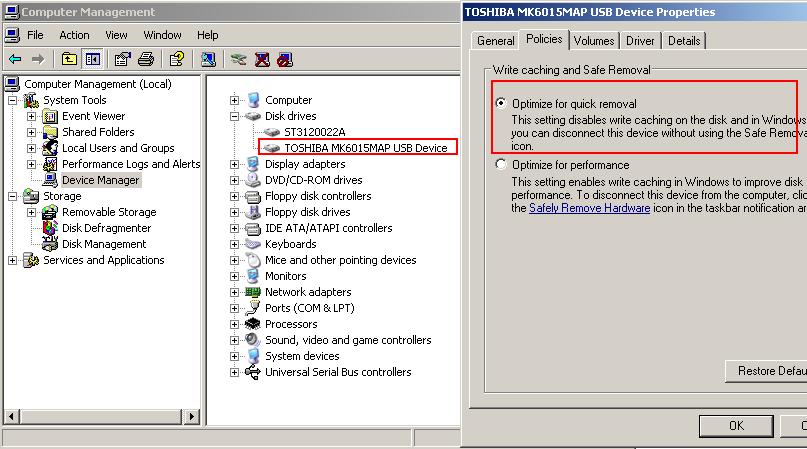Collapse the System Tools tree node
The height and width of the screenshot is (449, 807).
13,100
